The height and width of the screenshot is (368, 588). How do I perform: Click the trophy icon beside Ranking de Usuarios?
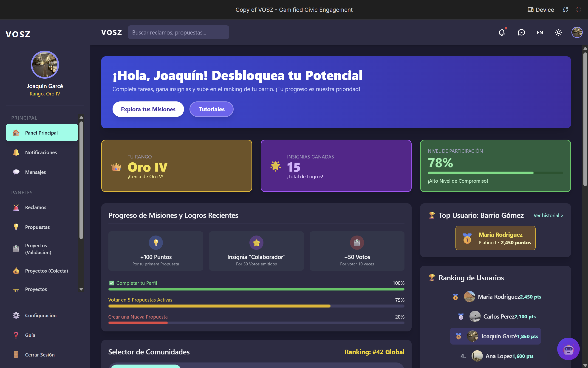click(x=432, y=278)
